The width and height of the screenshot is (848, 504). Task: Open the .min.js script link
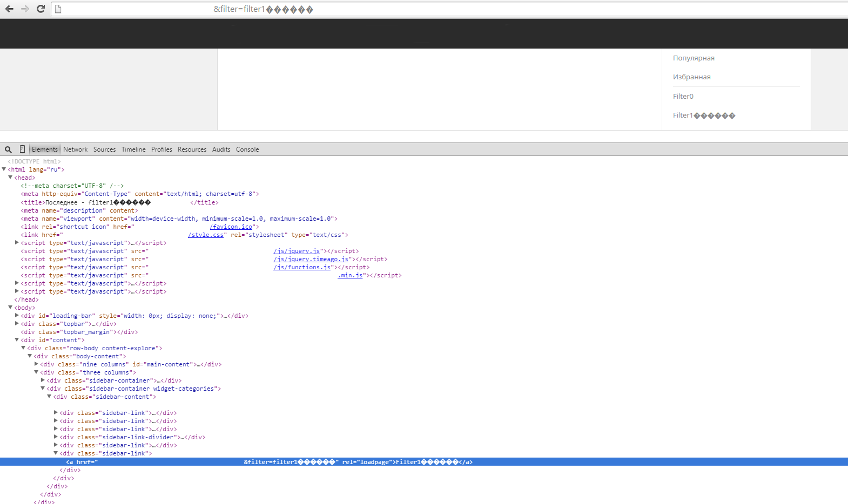pyautogui.click(x=350, y=275)
